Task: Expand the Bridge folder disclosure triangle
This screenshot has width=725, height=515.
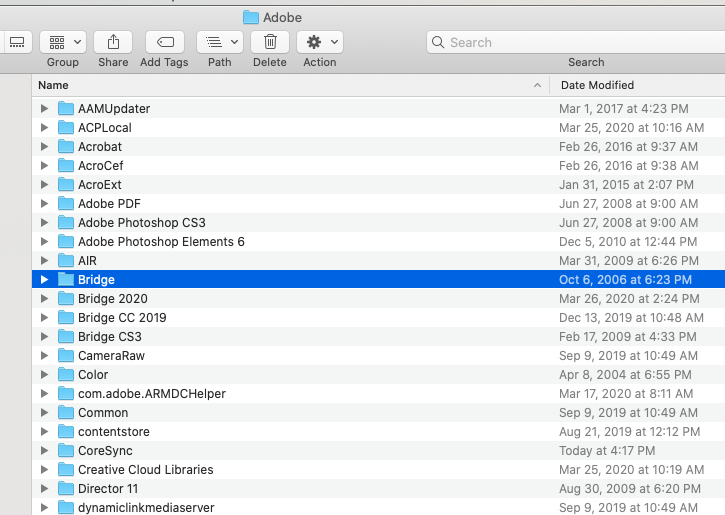Action: tap(44, 280)
